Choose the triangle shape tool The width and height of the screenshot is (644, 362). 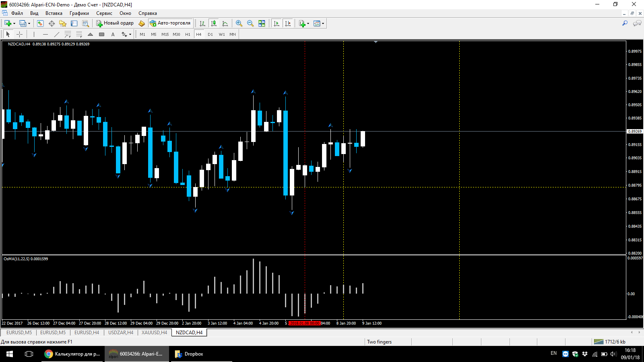pos(91,35)
